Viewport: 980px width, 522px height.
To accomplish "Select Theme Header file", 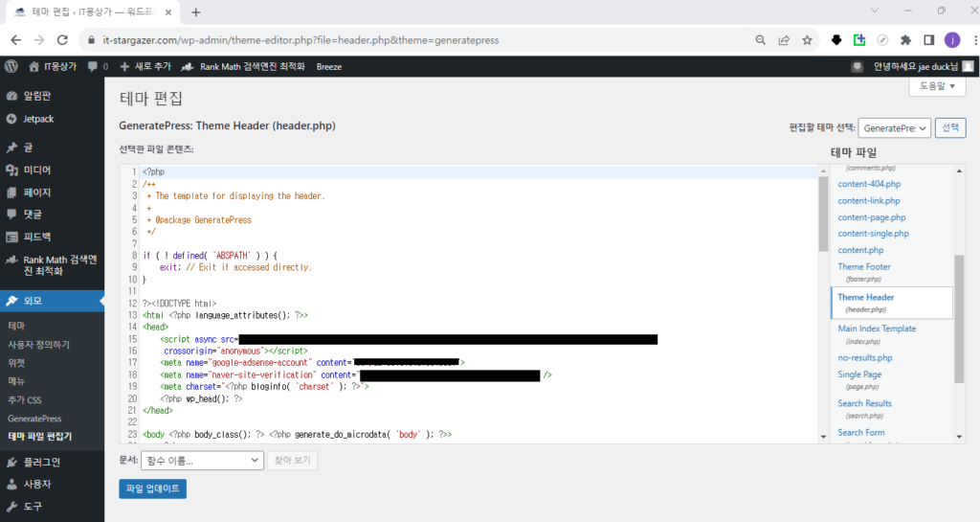I will [891, 303].
